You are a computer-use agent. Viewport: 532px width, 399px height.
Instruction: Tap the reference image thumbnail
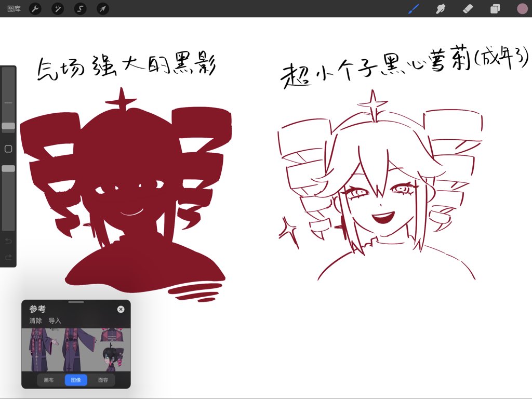point(76,350)
